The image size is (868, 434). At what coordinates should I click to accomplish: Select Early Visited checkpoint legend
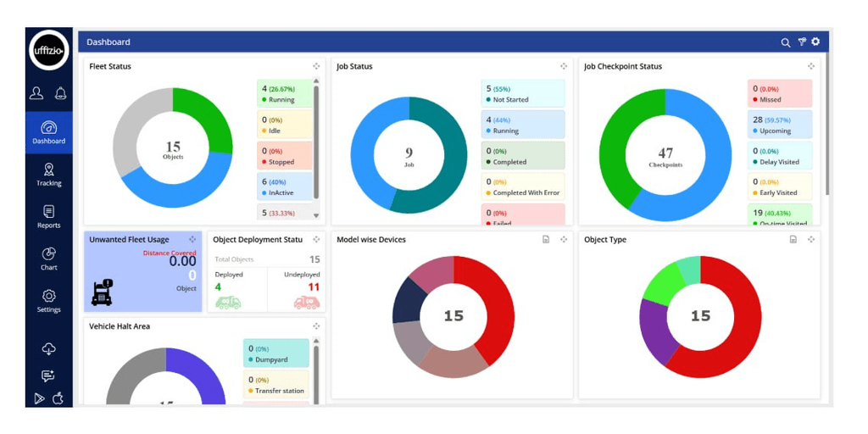click(780, 186)
